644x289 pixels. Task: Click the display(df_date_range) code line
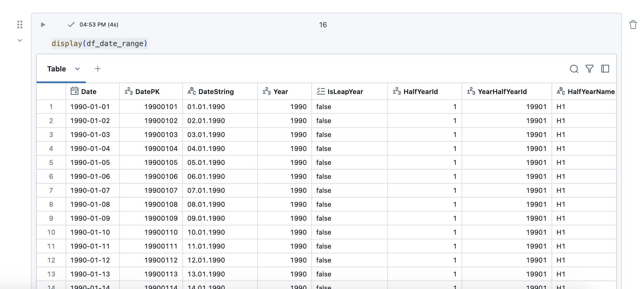click(99, 44)
